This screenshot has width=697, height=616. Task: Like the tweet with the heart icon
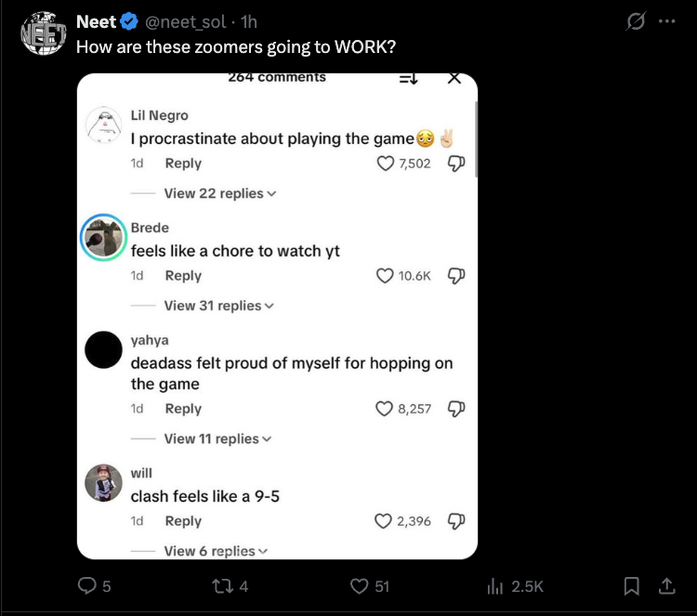click(359, 586)
